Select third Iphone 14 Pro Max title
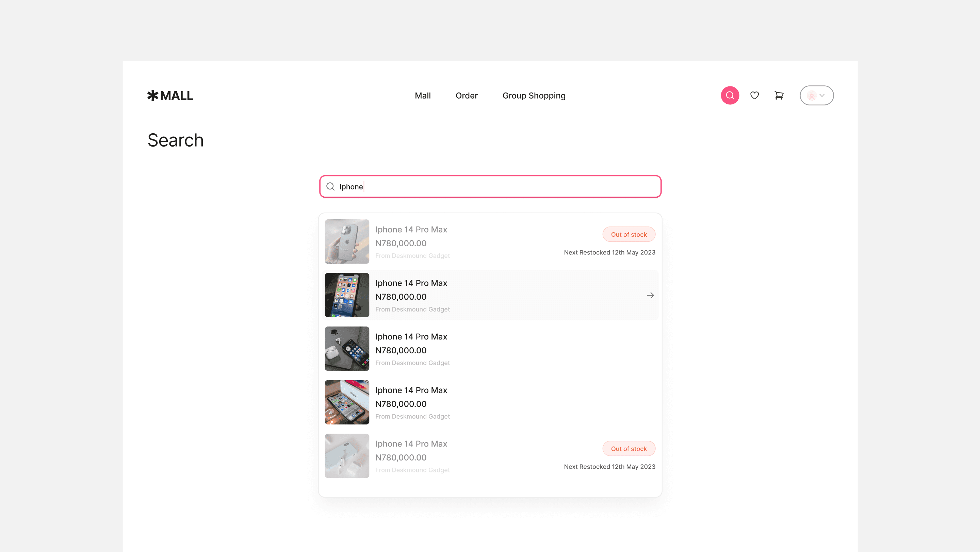Image resolution: width=980 pixels, height=552 pixels. point(411,337)
